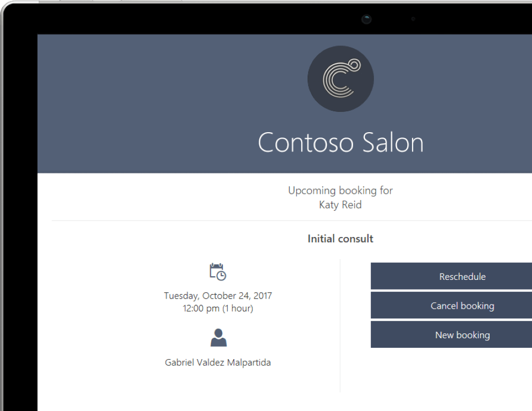The image size is (532, 411).
Task: Click the vertical divider beside the buttons
Action: tap(340, 326)
